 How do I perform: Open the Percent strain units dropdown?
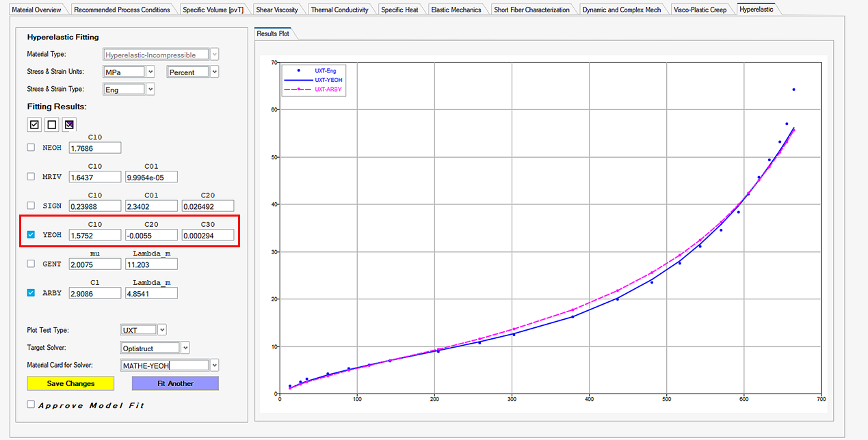click(x=213, y=71)
